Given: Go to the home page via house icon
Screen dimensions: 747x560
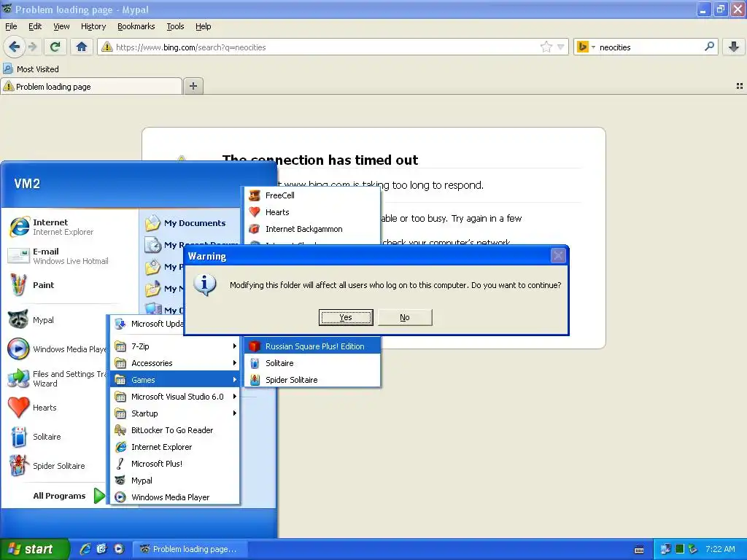Looking at the screenshot, I should 82,47.
